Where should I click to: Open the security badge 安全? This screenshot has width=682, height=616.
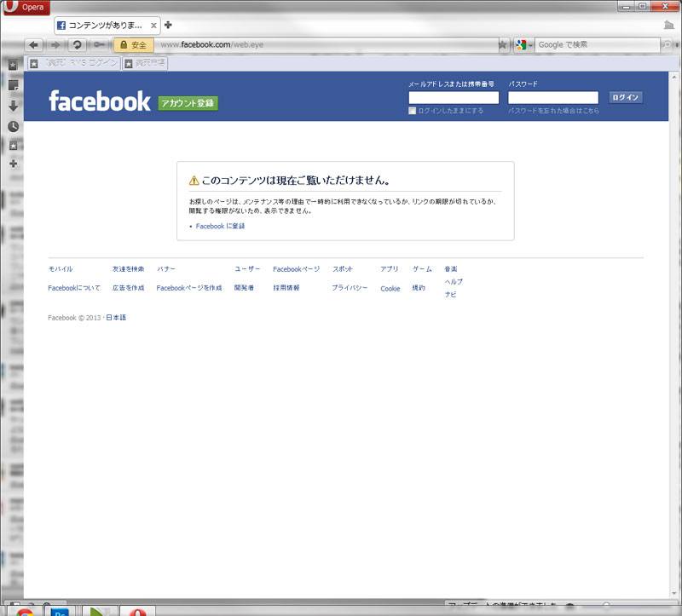coord(134,45)
